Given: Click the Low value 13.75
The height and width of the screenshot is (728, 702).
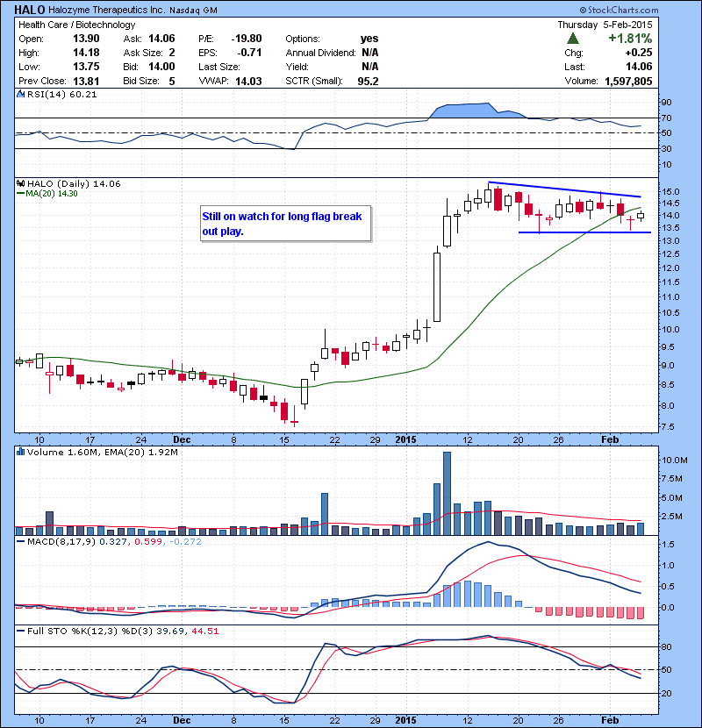Looking at the screenshot, I should [86, 67].
